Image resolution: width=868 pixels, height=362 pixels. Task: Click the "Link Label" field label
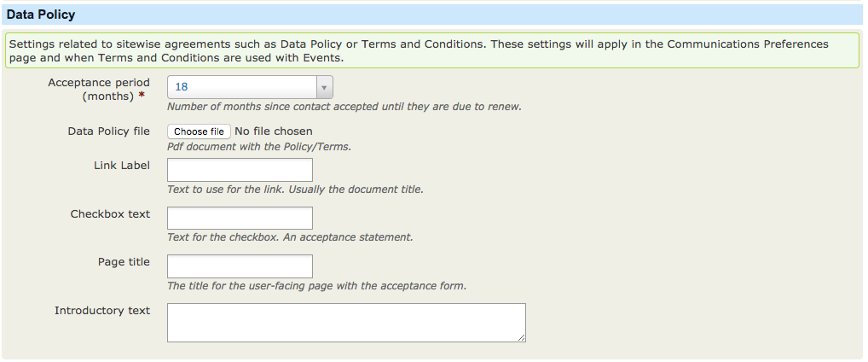[x=122, y=166]
